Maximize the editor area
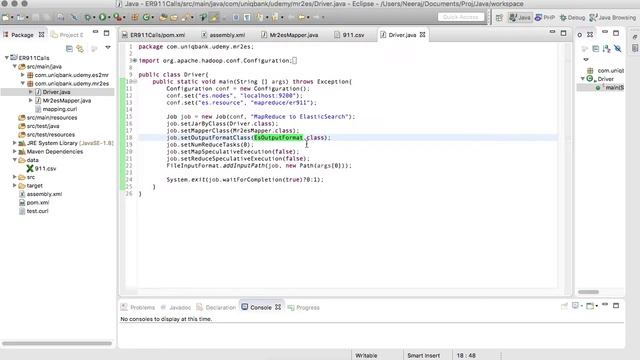The width and height of the screenshot is (640, 360). [x=563, y=33]
